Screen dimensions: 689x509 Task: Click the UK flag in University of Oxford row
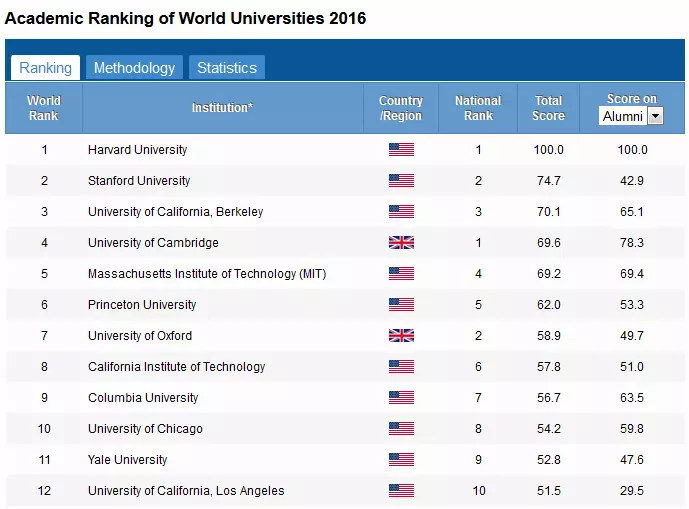[x=400, y=336]
